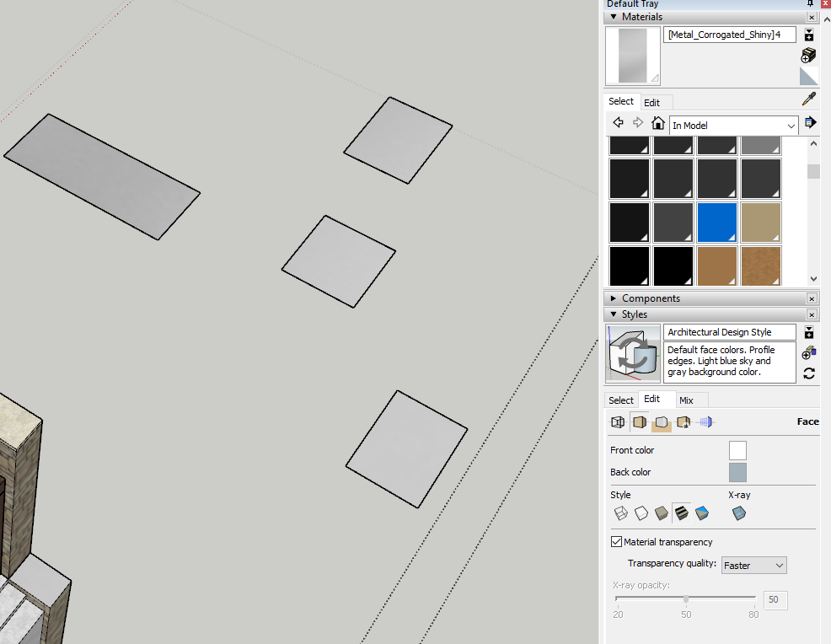Pin the Default Tray panel

coord(810,3)
